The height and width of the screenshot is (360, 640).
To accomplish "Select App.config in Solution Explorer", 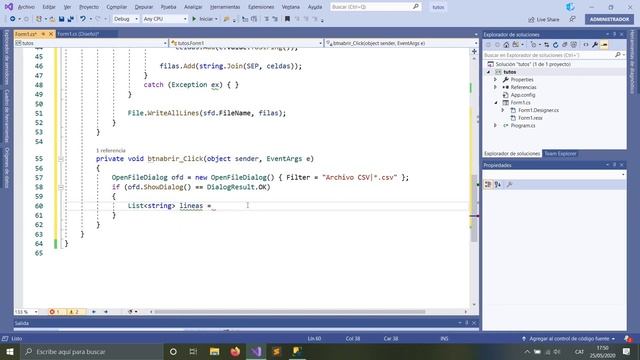I will pyautogui.click(x=522, y=95).
